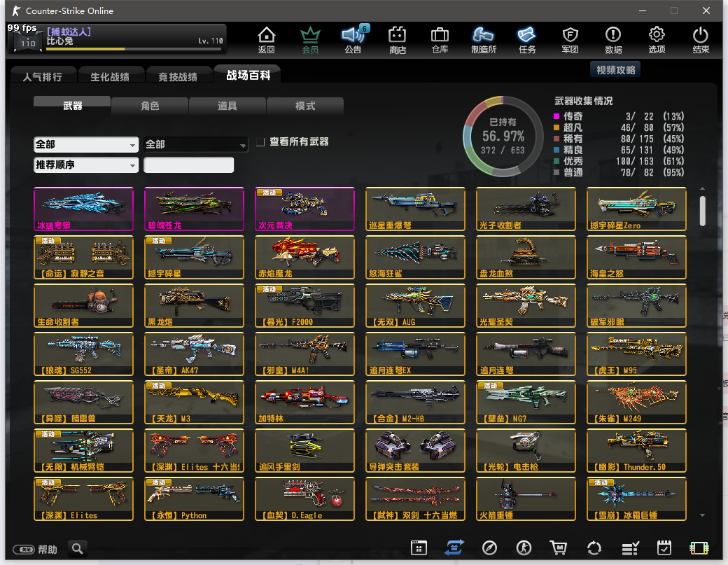This screenshot has height=565, width=728.
Task: Select the 盘龙血煞 weapon card
Action: (x=526, y=257)
